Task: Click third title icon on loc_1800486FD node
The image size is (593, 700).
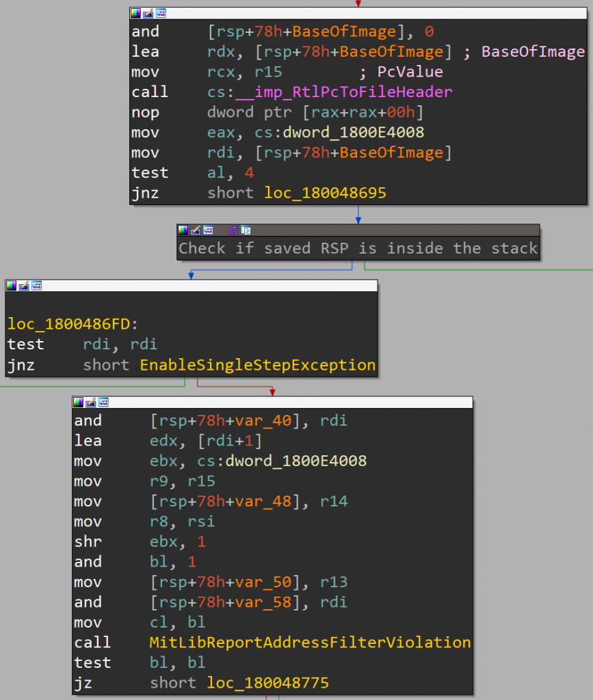Action: [36, 285]
